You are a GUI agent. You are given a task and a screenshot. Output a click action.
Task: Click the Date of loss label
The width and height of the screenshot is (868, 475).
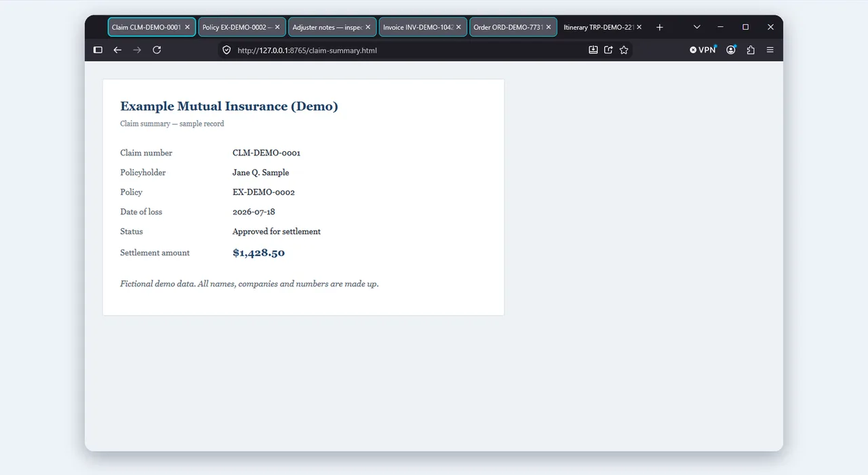tap(141, 212)
